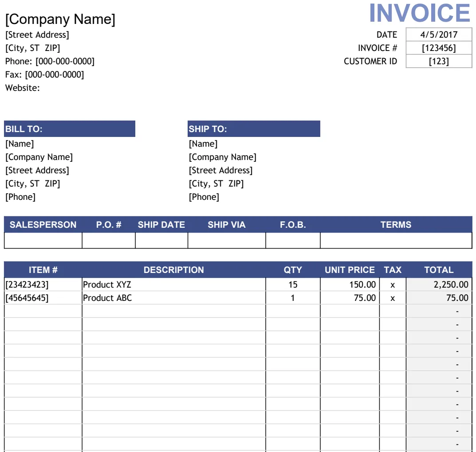Select quantity 15 for Product XYZ
This screenshot has width=476, height=452.
[x=293, y=284]
